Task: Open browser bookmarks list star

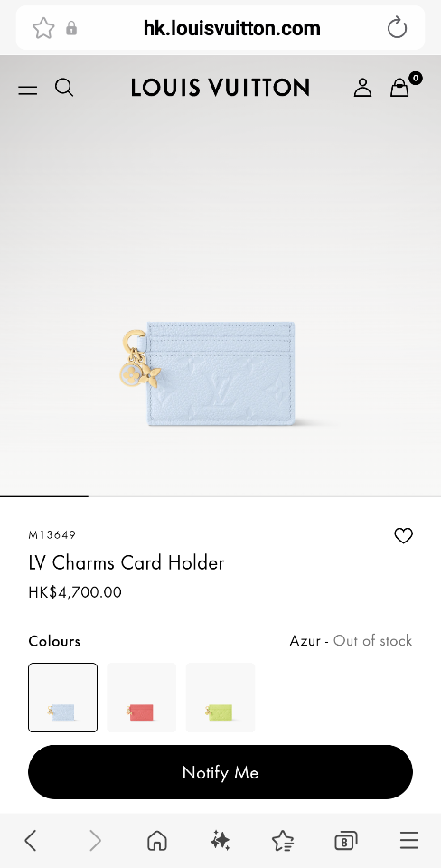Action: (x=283, y=841)
